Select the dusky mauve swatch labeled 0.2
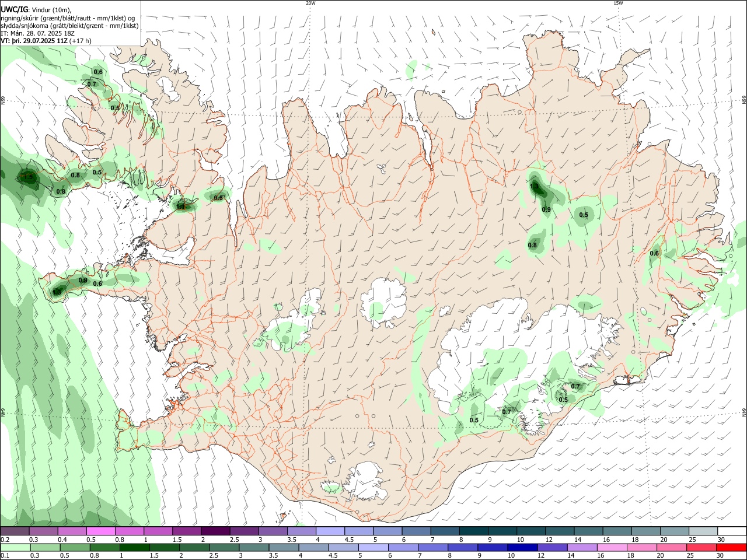This screenshot has width=747, height=560. (15, 531)
